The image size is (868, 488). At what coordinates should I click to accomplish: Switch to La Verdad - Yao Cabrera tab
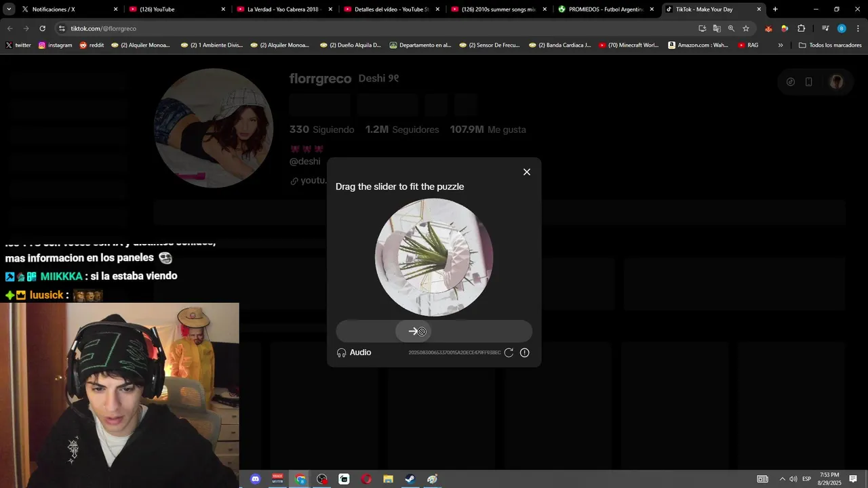[x=283, y=9]
